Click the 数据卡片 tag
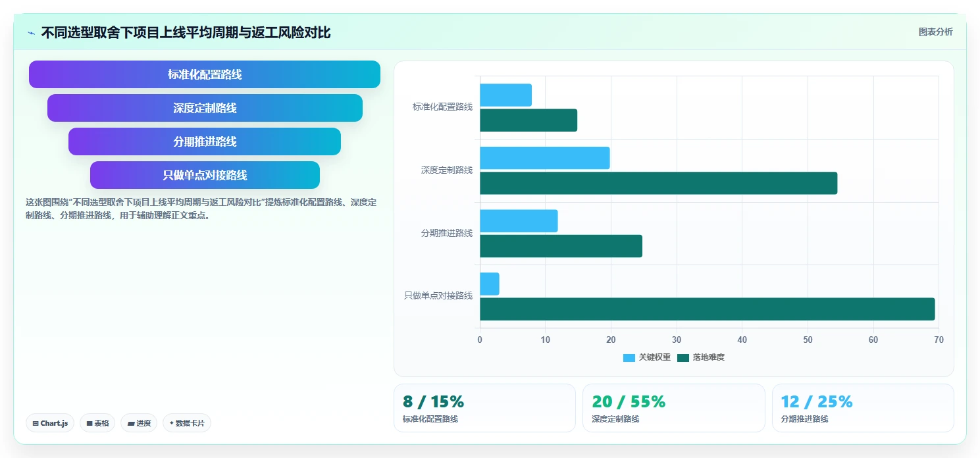980x458 pixels. [x=187, y=423]
